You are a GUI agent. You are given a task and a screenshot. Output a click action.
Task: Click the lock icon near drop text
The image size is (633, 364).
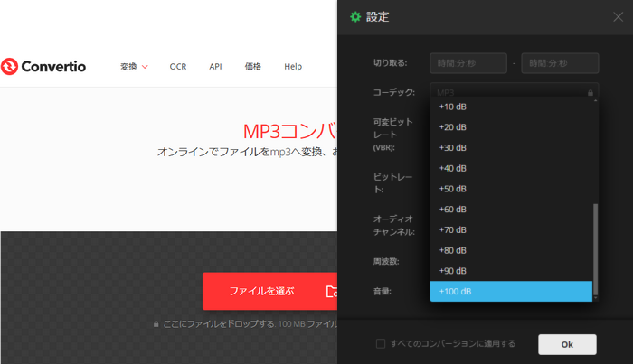(156, 323)
